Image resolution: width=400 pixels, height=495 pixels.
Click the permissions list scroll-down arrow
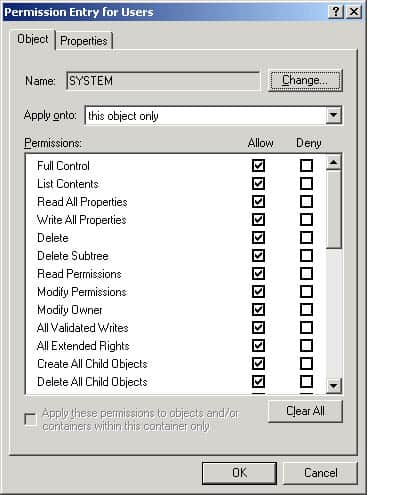(334, 386)
